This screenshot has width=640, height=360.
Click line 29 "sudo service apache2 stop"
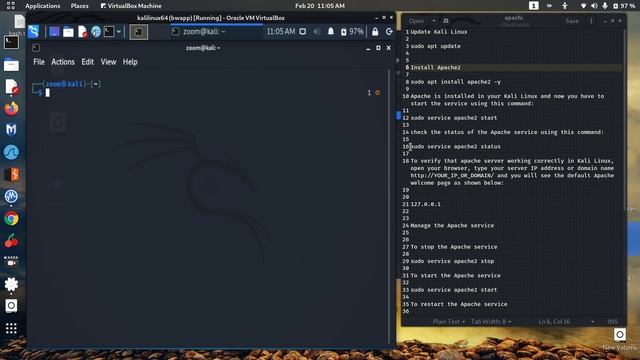[452, 261]
